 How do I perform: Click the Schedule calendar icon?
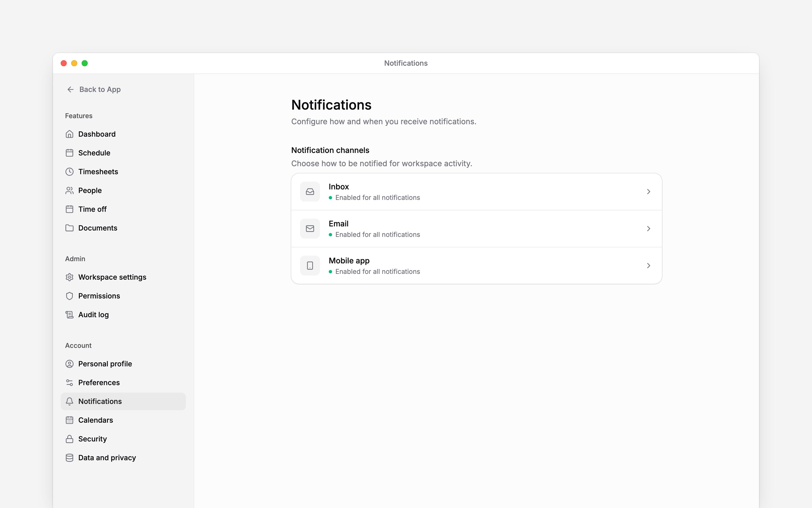[70, 153]
